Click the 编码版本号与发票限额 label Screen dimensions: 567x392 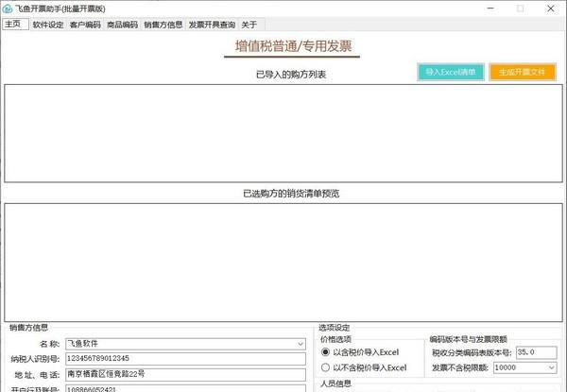point(469,339)
